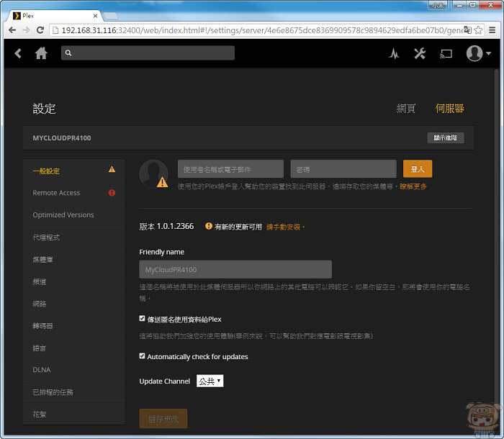Click the address bar URL
This screenshot has width=504, height=439.
(262, 30)
